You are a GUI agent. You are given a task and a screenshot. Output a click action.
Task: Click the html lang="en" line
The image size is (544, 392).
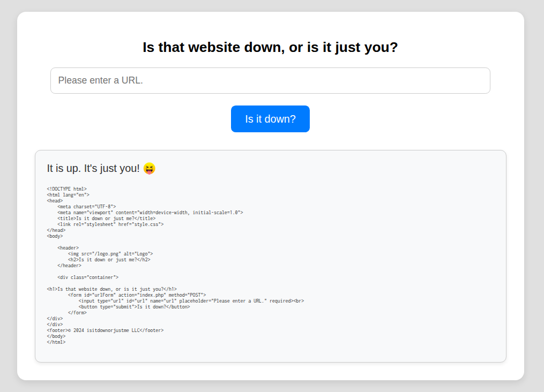68,195
